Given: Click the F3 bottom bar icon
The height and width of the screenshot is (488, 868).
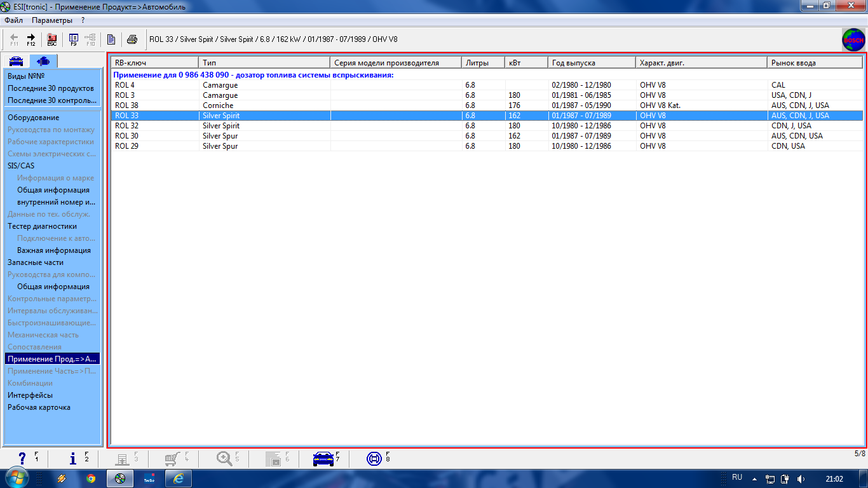Looking at the screenshot, I should pyautogui.click(x=127, y=458).
